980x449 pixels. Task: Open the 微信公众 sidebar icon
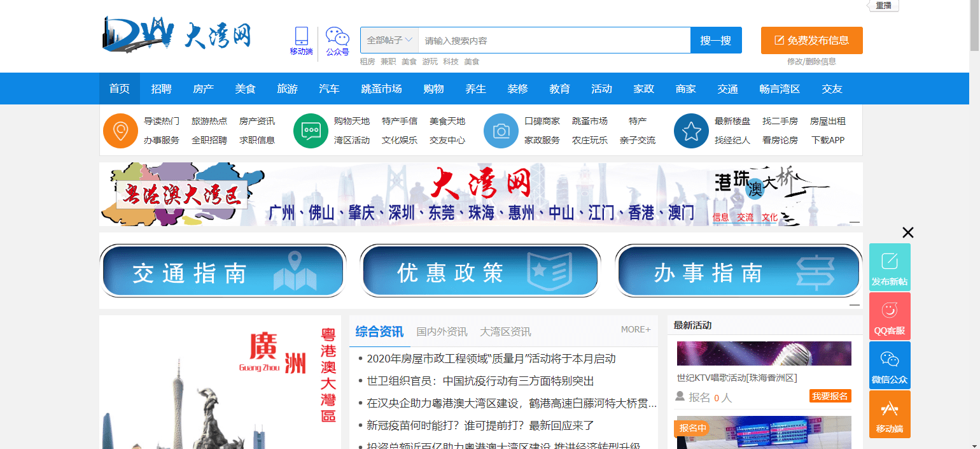890,364
